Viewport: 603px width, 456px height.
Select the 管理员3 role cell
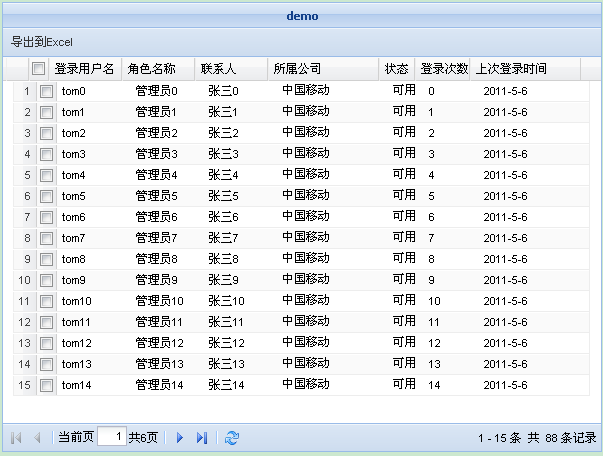click(x=156, y=154)
